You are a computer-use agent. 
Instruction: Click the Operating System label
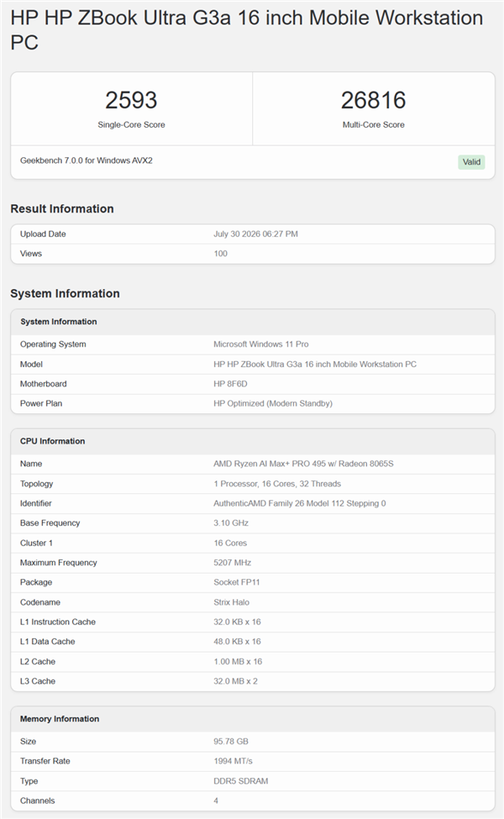coord(53,344)
